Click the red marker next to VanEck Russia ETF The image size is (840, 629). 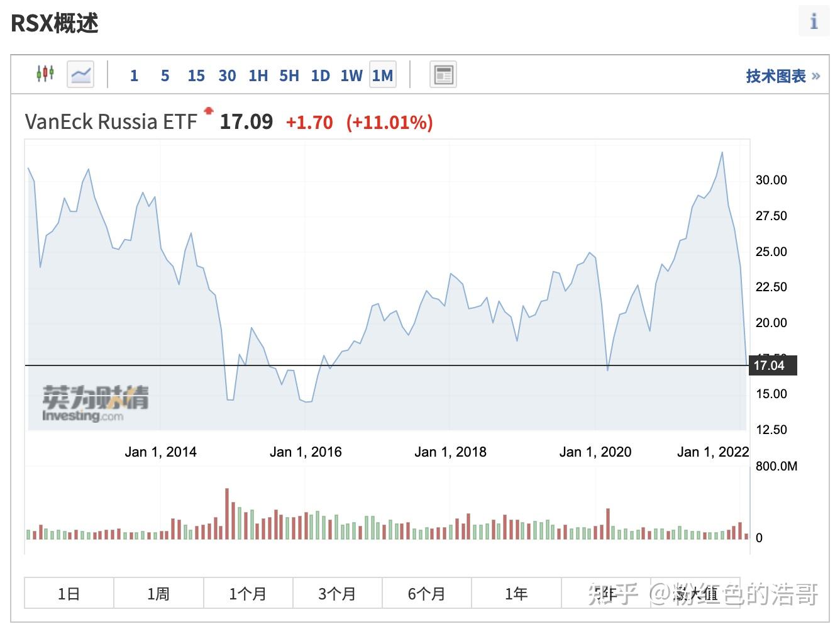pos(208,111)
